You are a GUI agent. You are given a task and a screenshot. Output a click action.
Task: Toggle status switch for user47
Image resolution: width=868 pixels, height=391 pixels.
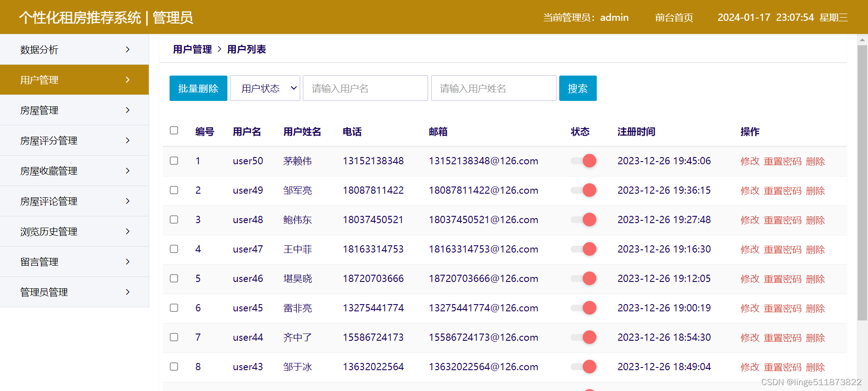(x=584, y=249)
